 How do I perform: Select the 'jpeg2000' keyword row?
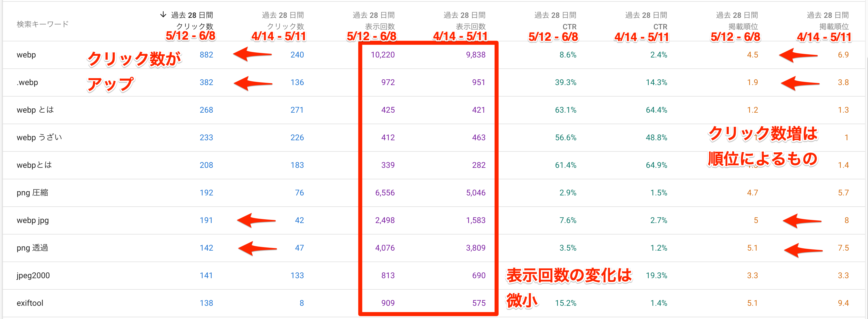click(x=434, y=276)
